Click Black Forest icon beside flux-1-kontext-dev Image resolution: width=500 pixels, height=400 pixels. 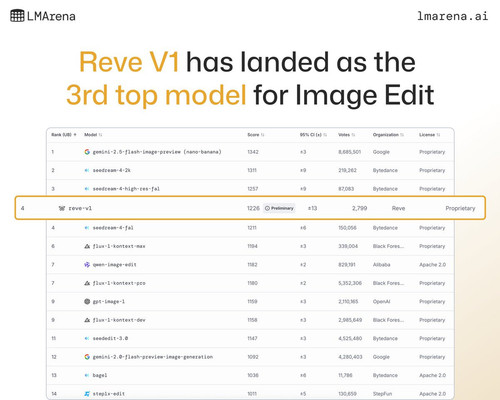(87, 320)
